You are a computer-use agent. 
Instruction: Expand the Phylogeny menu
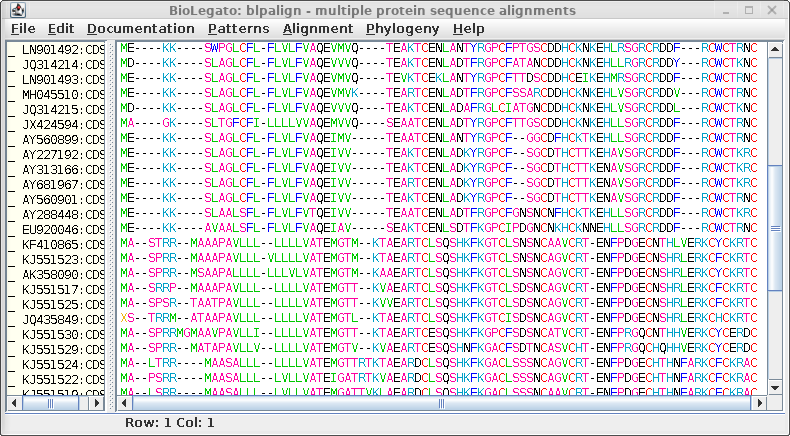point(402,29)
